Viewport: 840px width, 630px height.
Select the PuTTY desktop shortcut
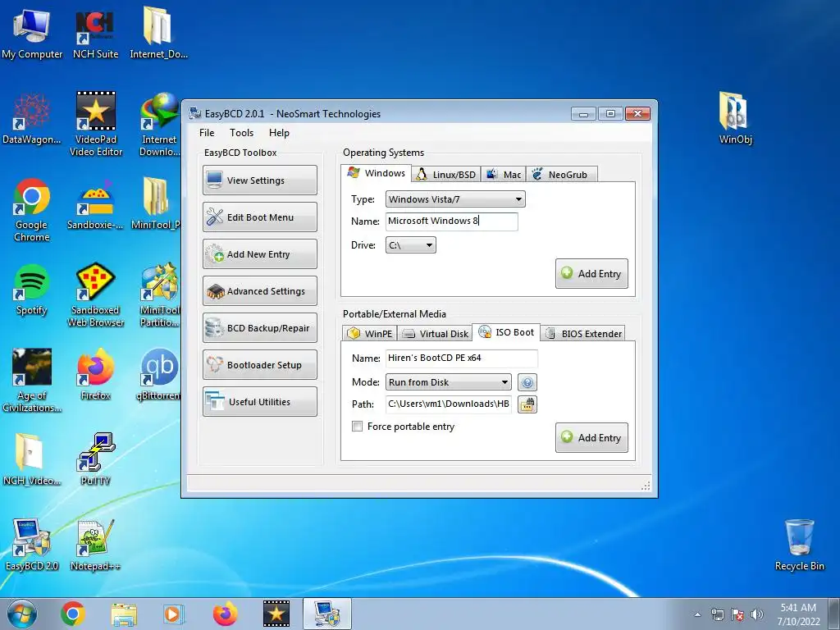(95, 459)
